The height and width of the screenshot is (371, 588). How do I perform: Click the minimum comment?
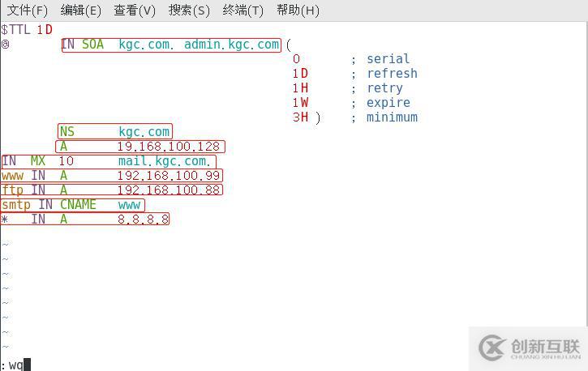[392, 117]
